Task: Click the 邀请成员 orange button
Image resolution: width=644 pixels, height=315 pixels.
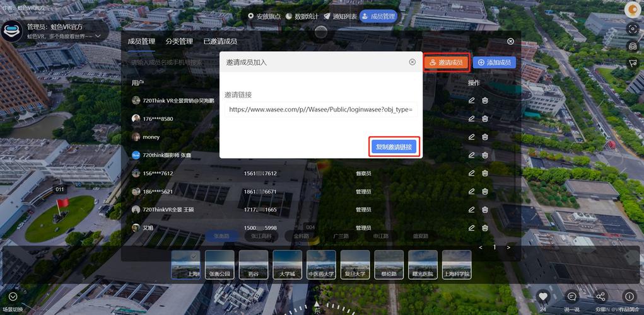Action: 446,62
